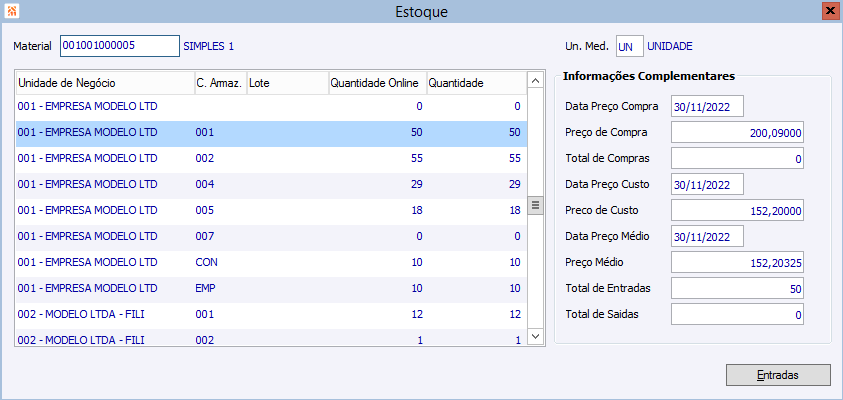Click the Preço Médio value field
The height and width of the screenshot is (400, 843).
(738, 263)
